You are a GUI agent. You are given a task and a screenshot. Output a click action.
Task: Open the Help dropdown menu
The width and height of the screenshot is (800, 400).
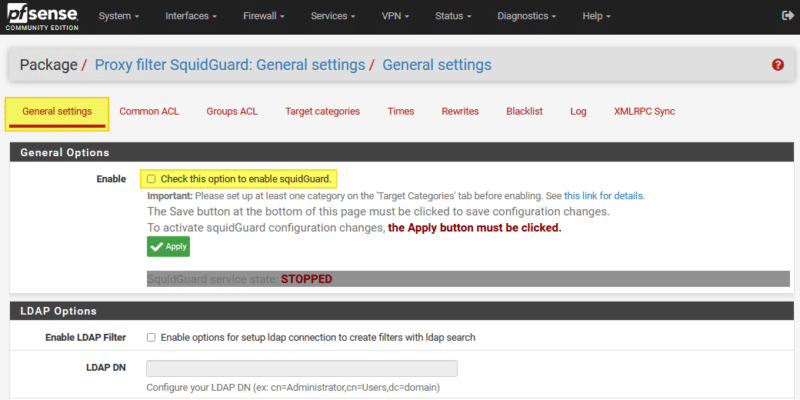pos(596,16)
